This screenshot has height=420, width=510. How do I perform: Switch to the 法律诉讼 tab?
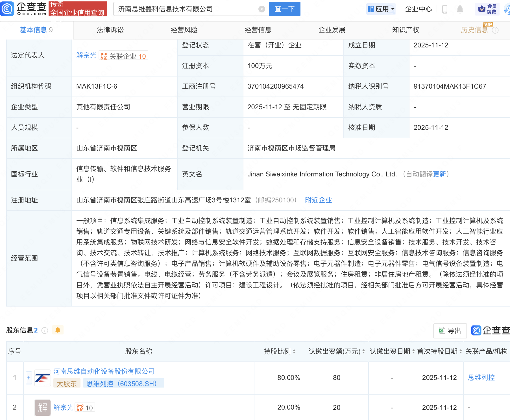[110, 30]
